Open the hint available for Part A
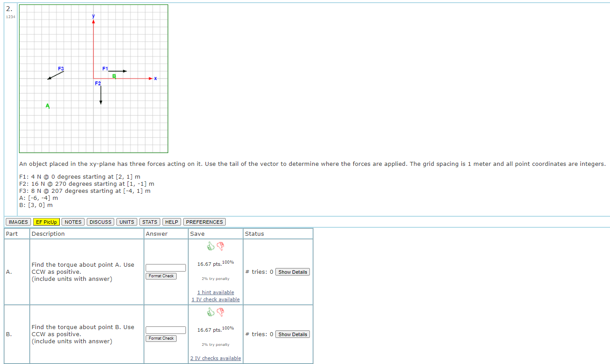Screen dimensions: 610x364 tap(215, 292)
